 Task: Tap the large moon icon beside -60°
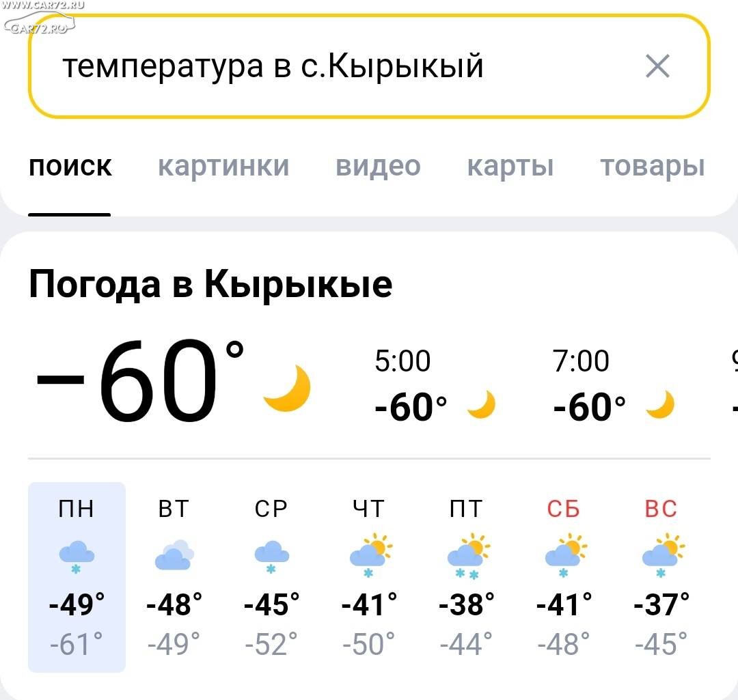tap(288, 389)
